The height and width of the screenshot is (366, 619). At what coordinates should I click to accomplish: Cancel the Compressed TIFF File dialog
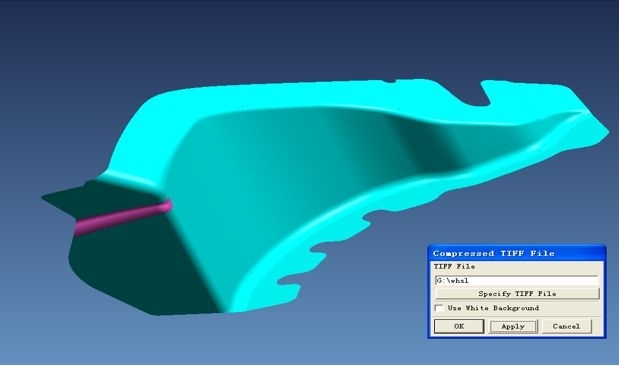pyautogui.click(x=566, y=326)
